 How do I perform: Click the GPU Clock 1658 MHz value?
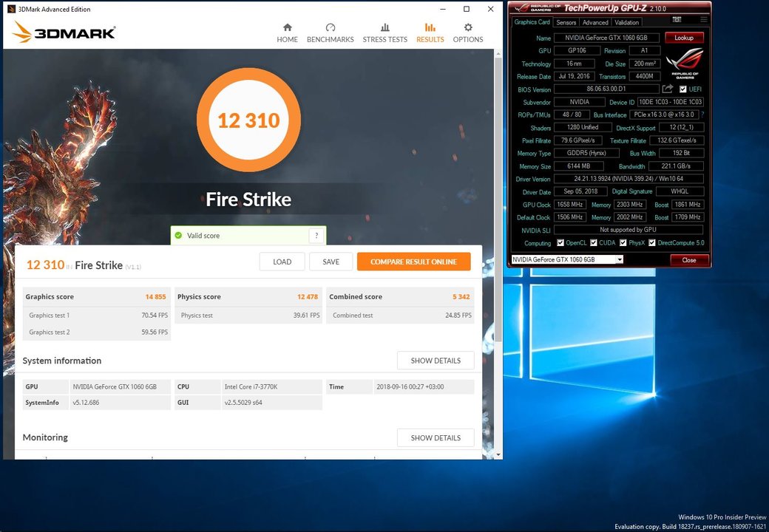click(x=570, y=204)
